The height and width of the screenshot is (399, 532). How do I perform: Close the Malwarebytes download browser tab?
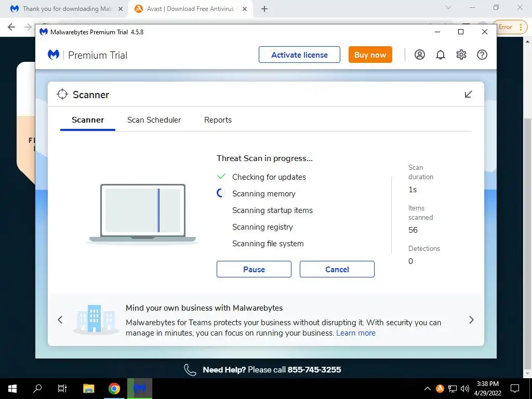click(x=121, y=9)
